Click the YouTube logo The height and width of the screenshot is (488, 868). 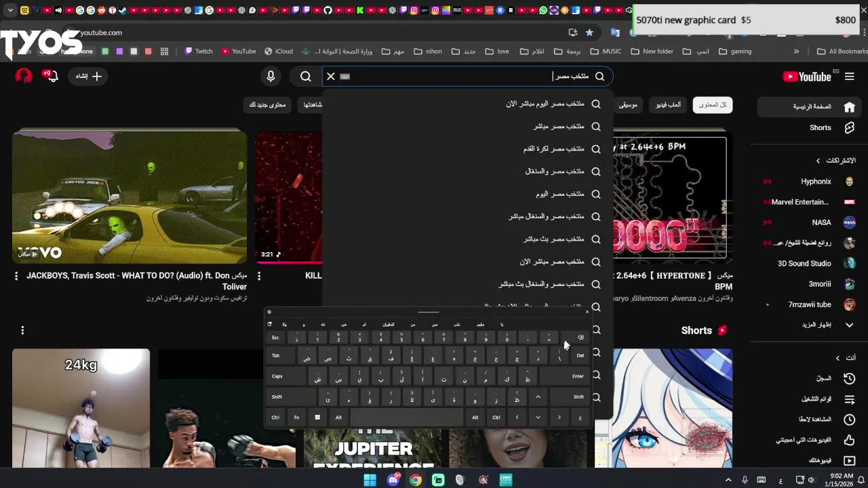807,77
